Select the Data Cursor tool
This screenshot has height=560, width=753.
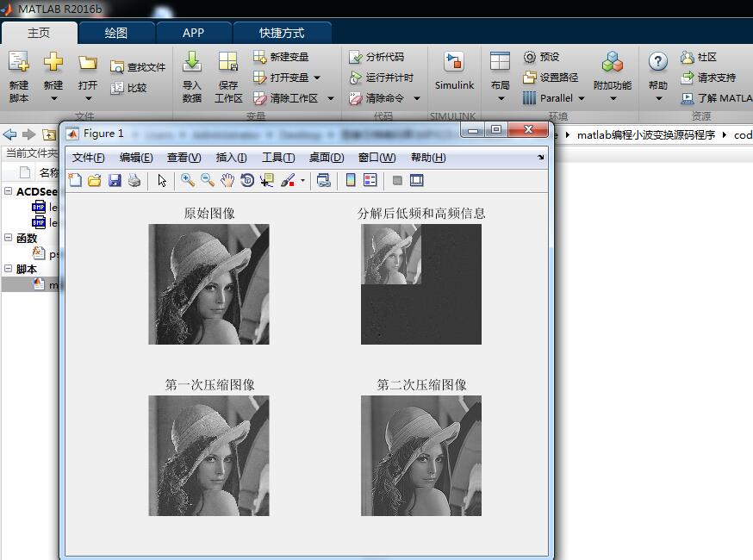pos(266,181)
